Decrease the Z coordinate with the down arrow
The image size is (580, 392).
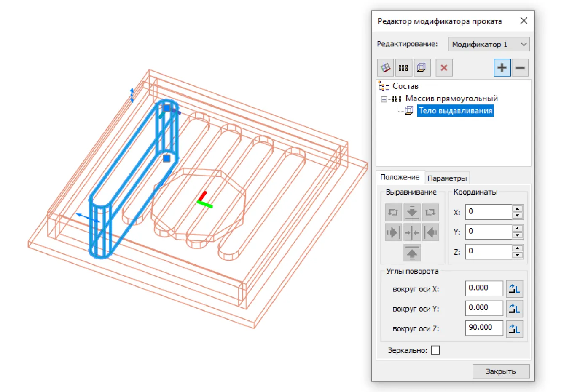coord(517,255)
